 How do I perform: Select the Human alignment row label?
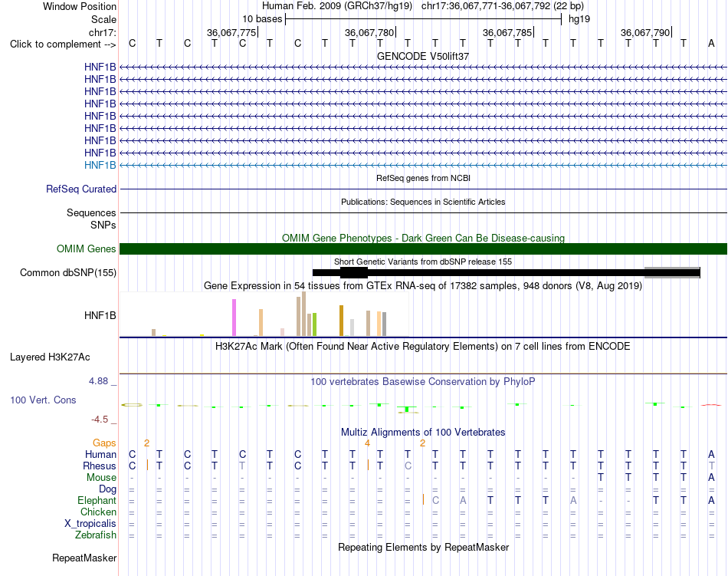(100, 454)
